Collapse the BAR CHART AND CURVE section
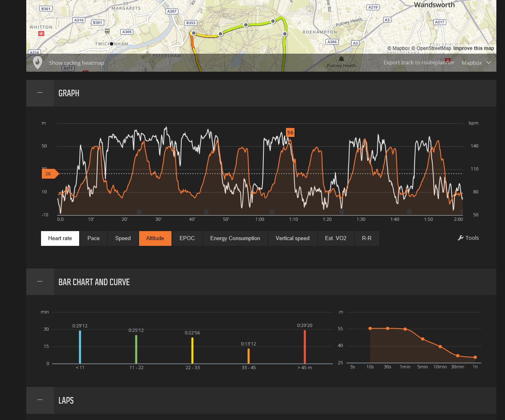 coord(40,282)
